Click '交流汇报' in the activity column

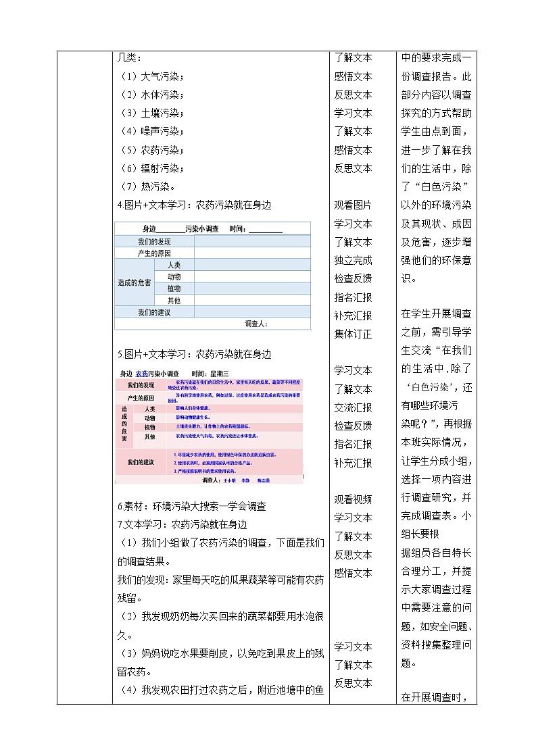353,408
